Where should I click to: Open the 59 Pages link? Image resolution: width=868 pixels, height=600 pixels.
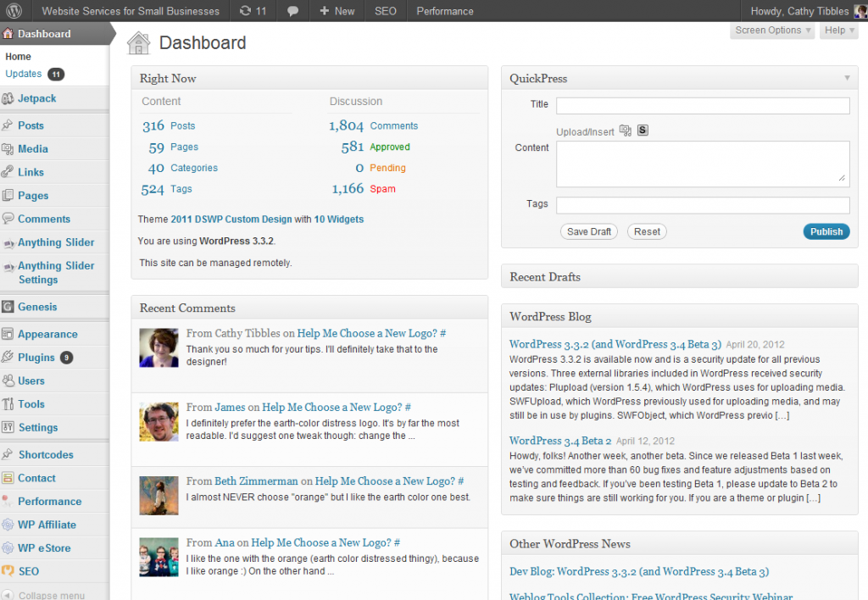[x=173, y=147]
